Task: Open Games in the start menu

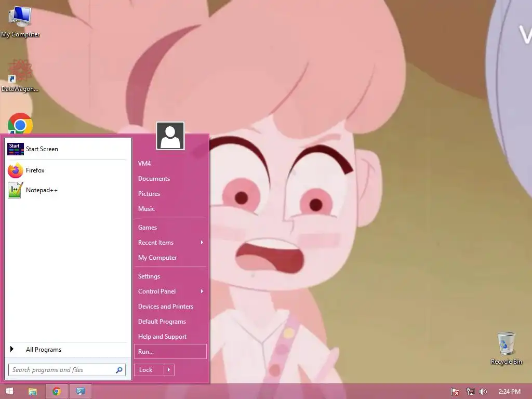Action: pos(170,228)
